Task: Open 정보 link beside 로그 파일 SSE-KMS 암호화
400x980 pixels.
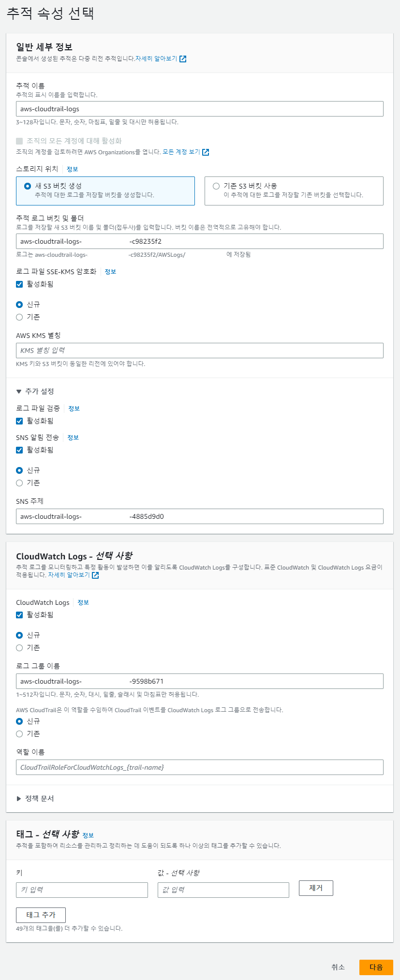Action: coord(110,272)
